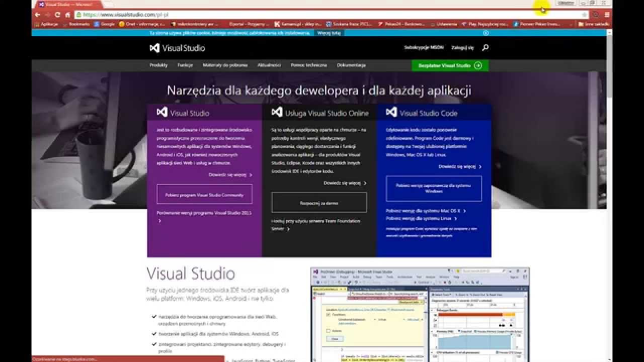
Task: Click the Visual Studio IDE screenshot image
Action: click(x=420, y=314)
